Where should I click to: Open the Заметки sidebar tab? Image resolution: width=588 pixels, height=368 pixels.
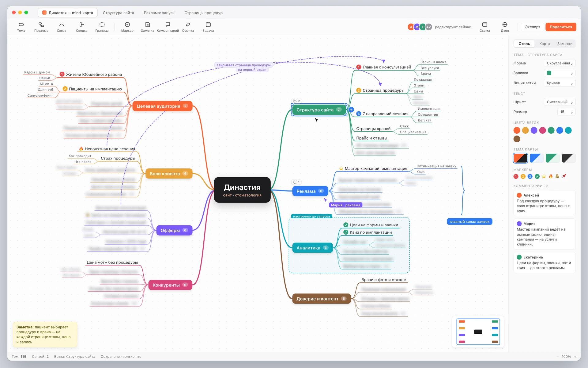point(565,44)
